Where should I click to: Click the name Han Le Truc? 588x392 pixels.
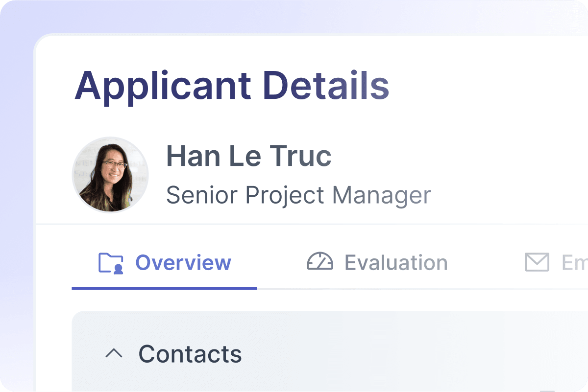point(249,156)
